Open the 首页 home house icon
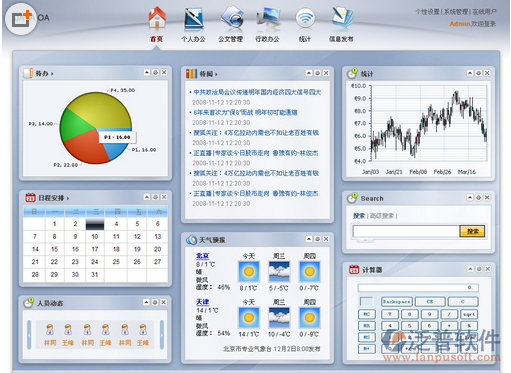The image size is (511, 373). click(x=157, y=18)
